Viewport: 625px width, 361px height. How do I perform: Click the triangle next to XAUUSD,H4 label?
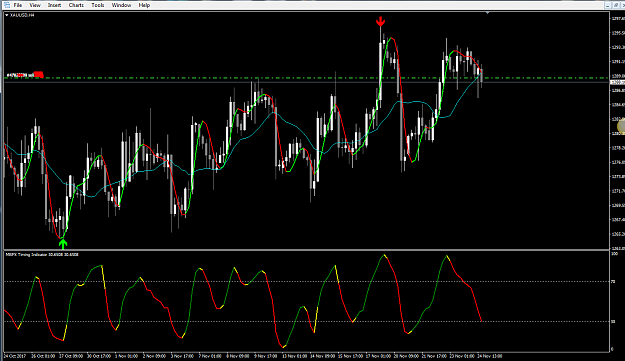[7, 15]
